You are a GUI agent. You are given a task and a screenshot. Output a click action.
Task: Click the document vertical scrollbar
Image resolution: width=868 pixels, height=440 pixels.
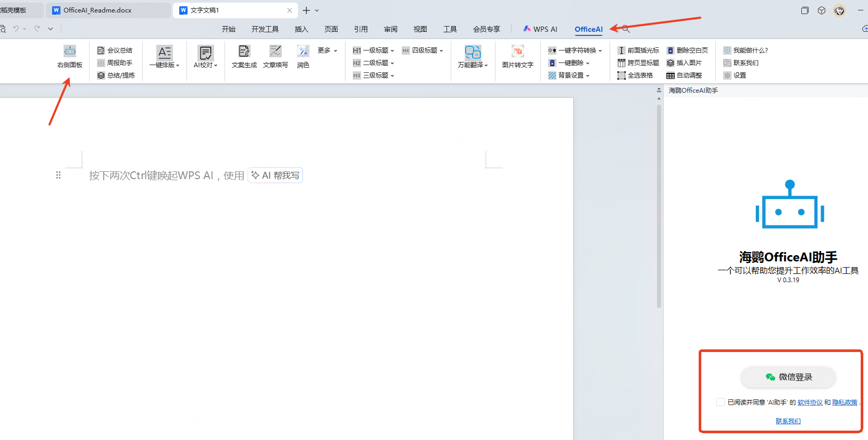pyautogui.click(x=659, y=206)
